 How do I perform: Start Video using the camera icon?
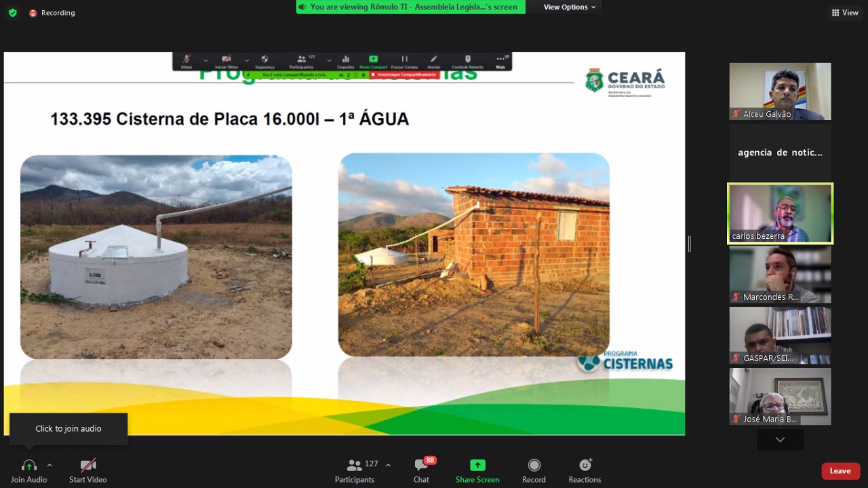click(87, 466)
